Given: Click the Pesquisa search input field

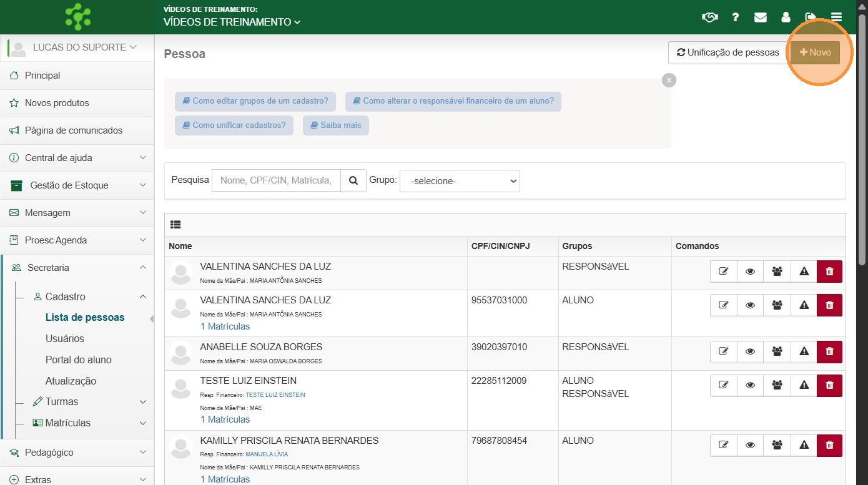Looking at the screenshot, I should click(x=276, y=180).
